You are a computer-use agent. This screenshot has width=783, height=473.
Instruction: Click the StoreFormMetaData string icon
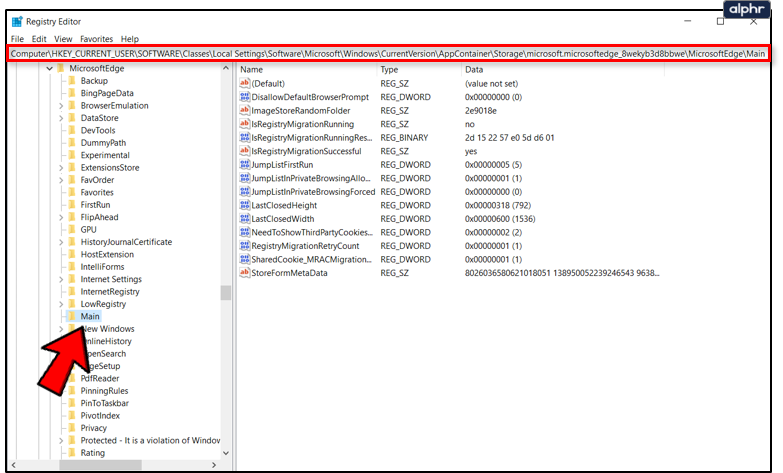click(245, 272)
